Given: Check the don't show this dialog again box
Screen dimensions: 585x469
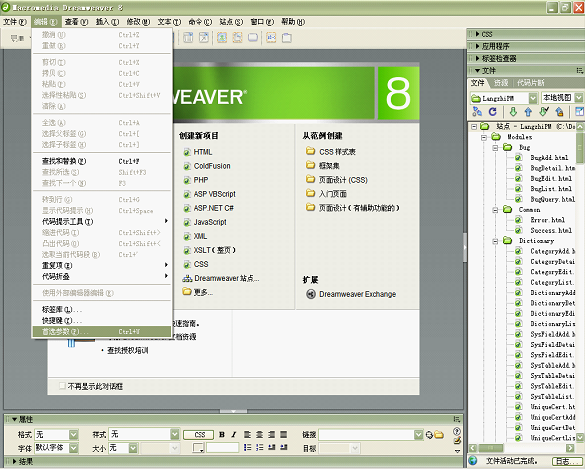Looking at the screenshot, I should tap(62, 386).
